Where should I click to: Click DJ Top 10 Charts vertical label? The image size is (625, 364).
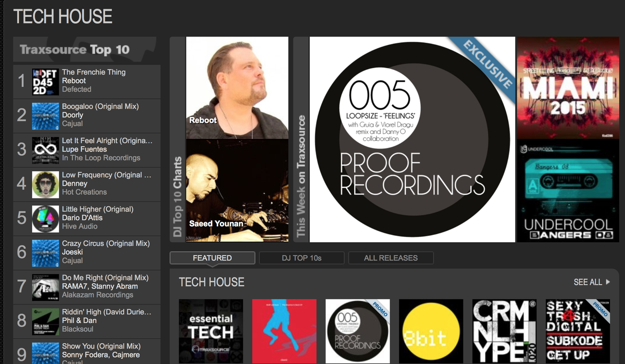[x=178, y=197]
